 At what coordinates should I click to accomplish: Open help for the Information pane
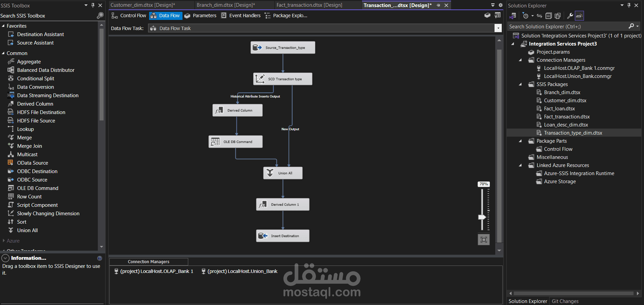100,258
